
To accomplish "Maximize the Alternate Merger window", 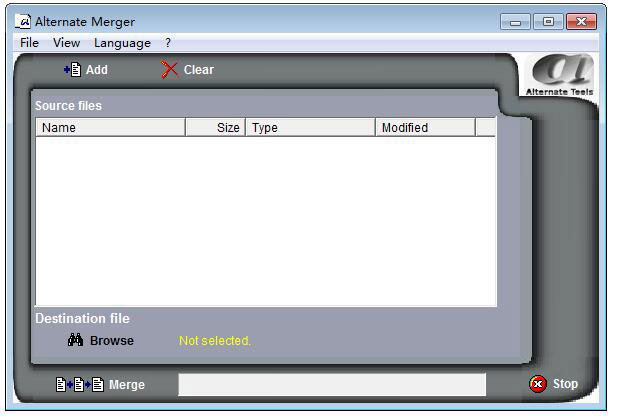I will (x=548, y=22).
